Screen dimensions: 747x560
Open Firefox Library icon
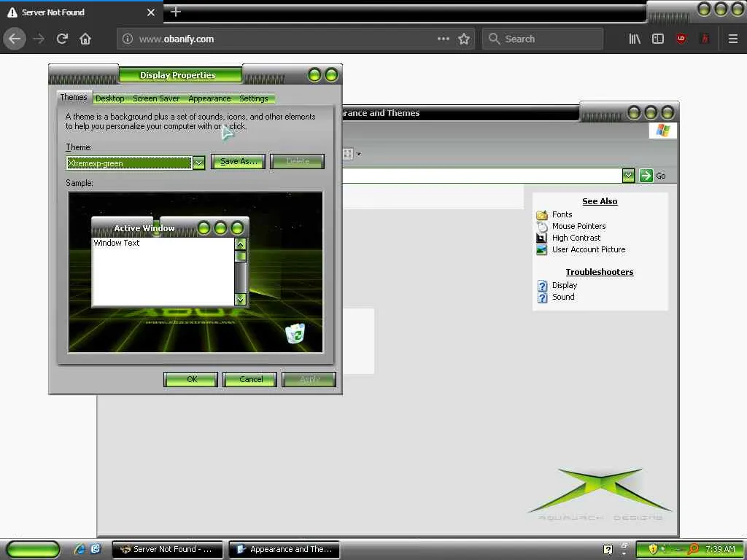(x=635, y=39)
